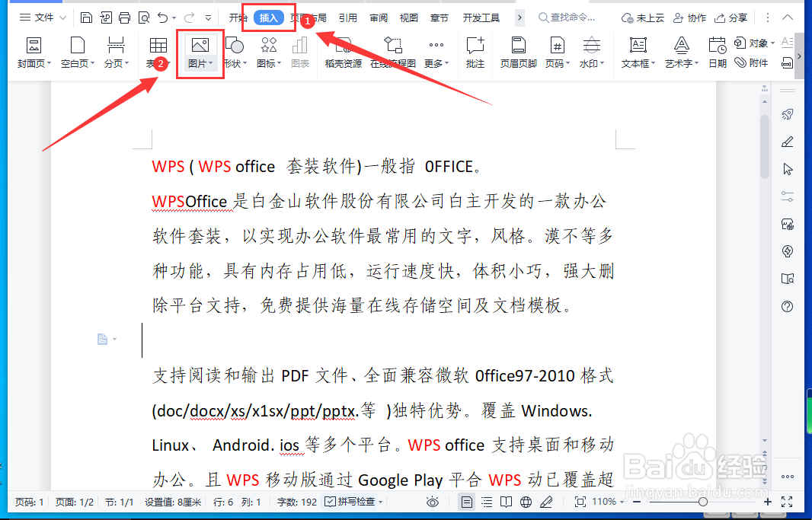Click the zoom slider handle
The height and width of the screenshot is (520, 812).
(703, 502)
